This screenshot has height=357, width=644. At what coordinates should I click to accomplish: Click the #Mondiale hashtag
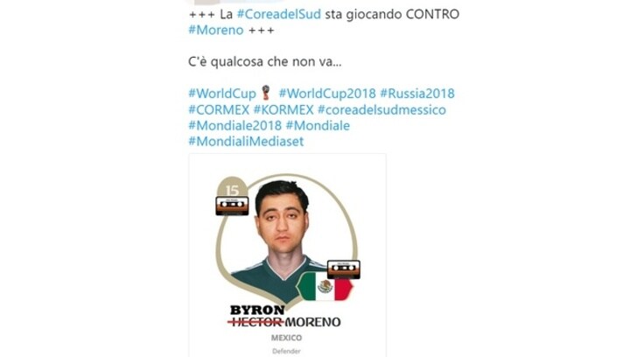[318, 126]
